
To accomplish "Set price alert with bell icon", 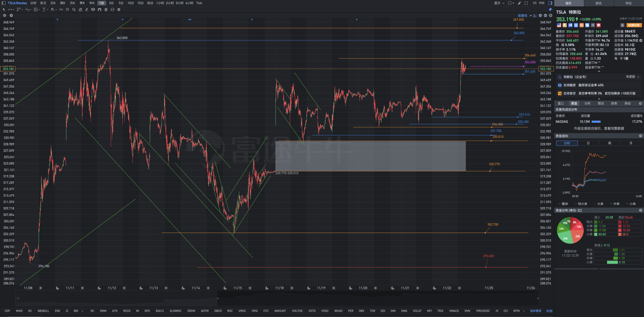I will [x=622, y=25].
